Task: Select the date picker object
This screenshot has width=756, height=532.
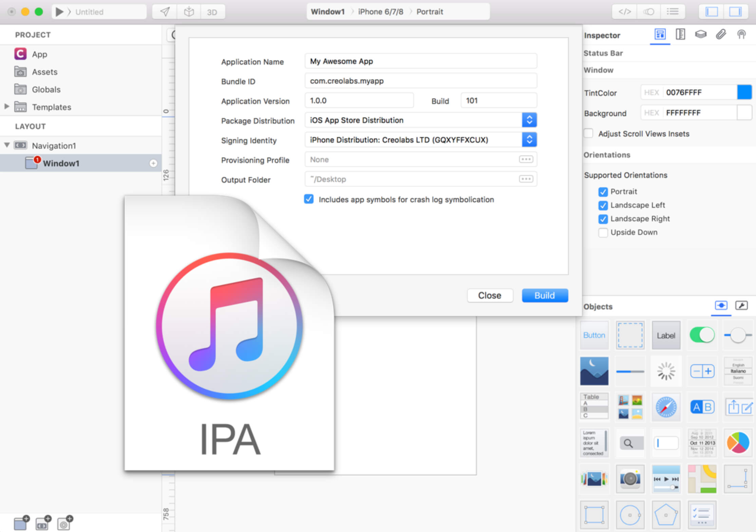Action: (x=702, y=443)
